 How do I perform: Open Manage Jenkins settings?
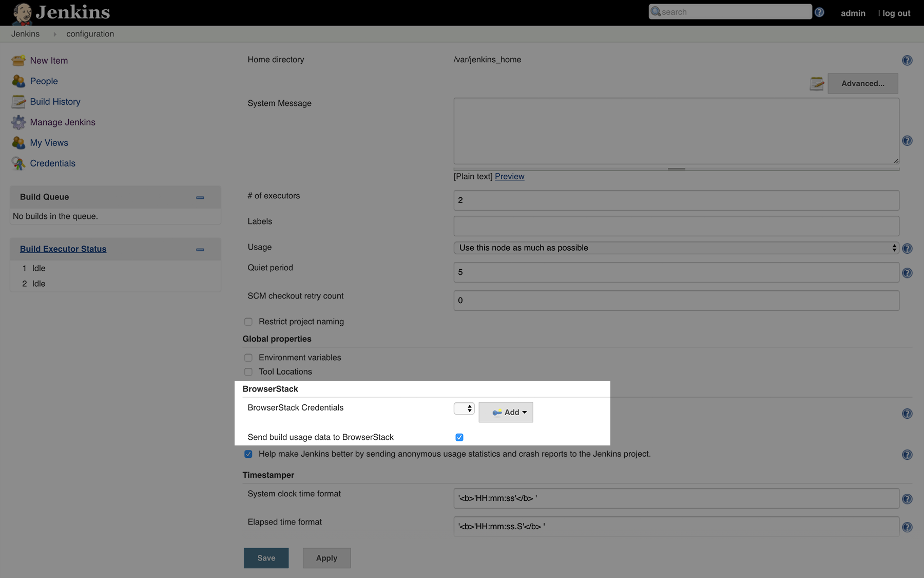62,122
